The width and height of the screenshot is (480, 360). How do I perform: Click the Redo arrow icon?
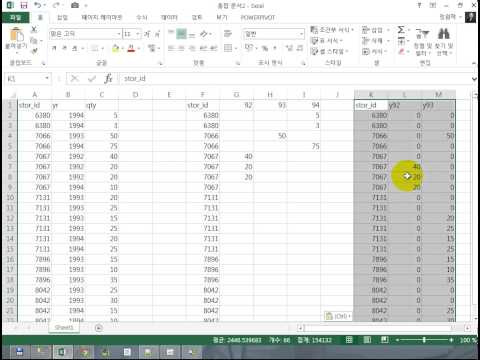pyautogui.click(x=56, y=5)
